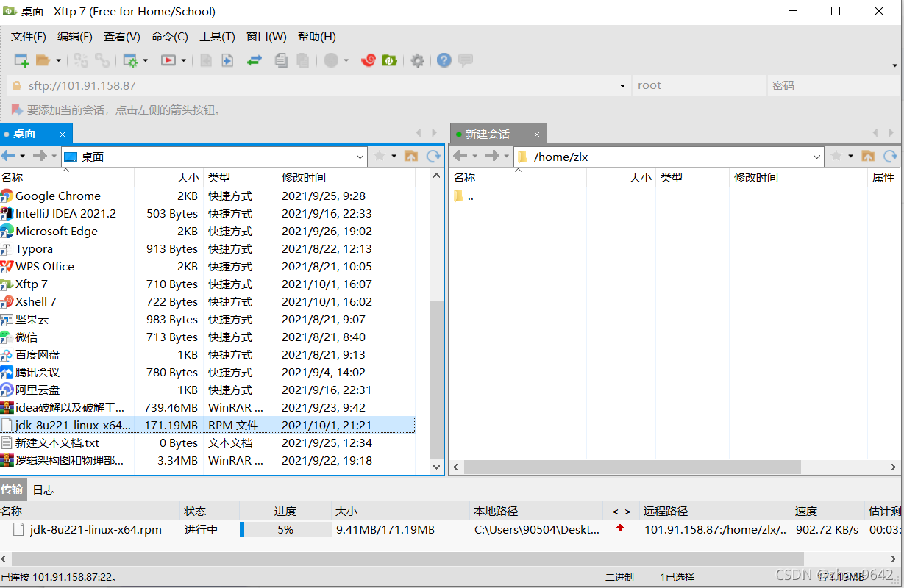The width and height of the screenshot is (904, 588).
Task: Refresh the local 桌面 pane
Action: 434,156
